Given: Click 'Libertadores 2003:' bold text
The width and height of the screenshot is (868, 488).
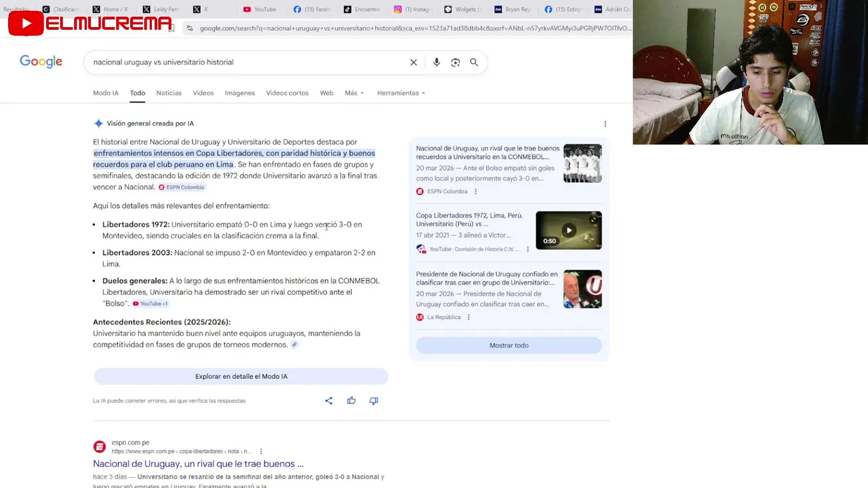Looking at the screenshot, I should point(137,253).
